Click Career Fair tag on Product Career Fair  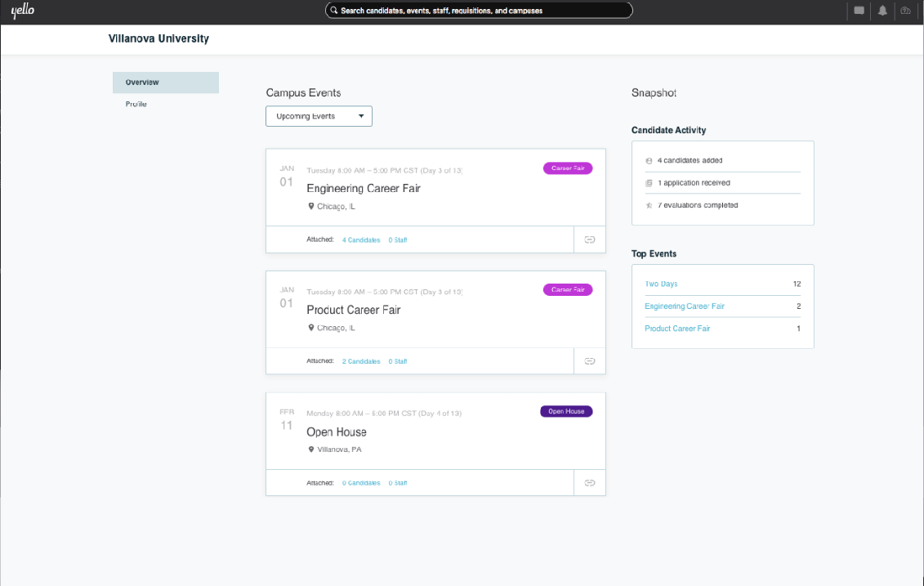point(568,289)
